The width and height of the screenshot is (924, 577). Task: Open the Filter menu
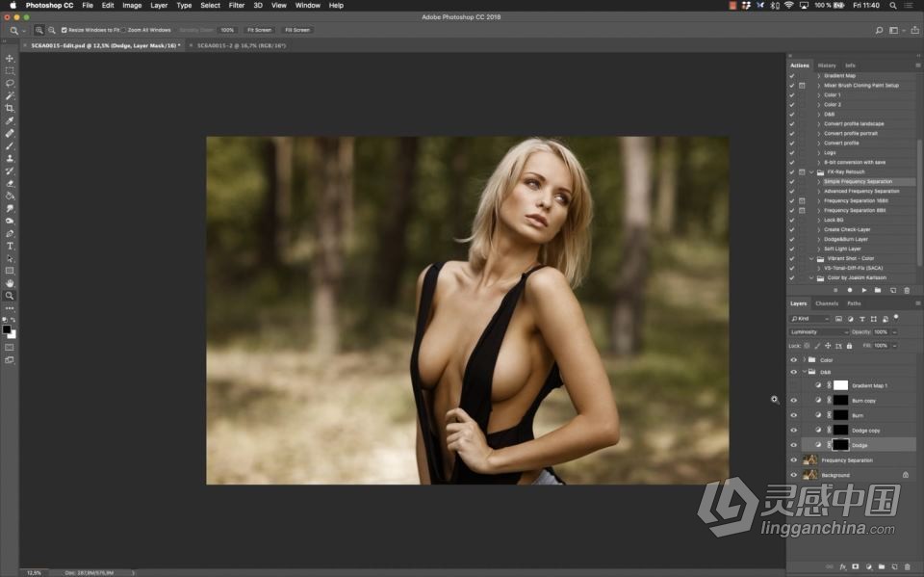point(237,6)
